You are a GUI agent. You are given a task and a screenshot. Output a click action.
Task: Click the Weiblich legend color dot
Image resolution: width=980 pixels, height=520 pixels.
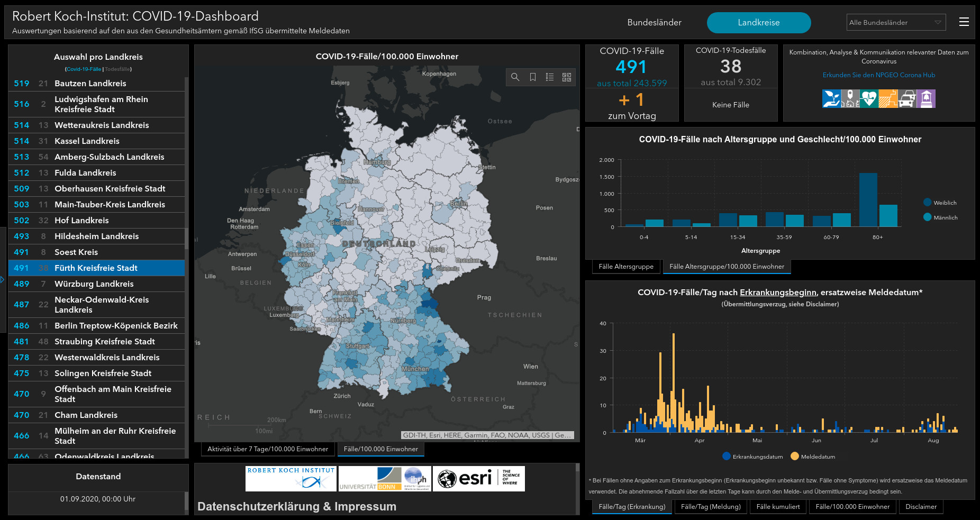[x=927, y=203]
